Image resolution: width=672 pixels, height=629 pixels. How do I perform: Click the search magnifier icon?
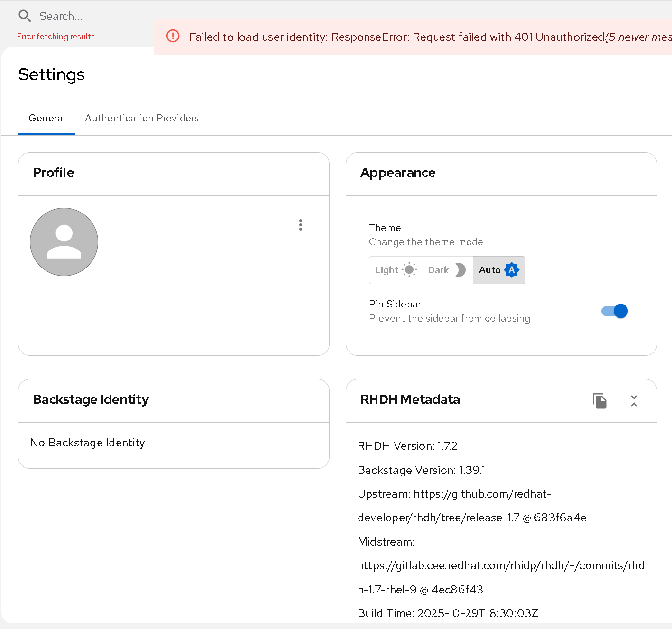click(25, 16)
